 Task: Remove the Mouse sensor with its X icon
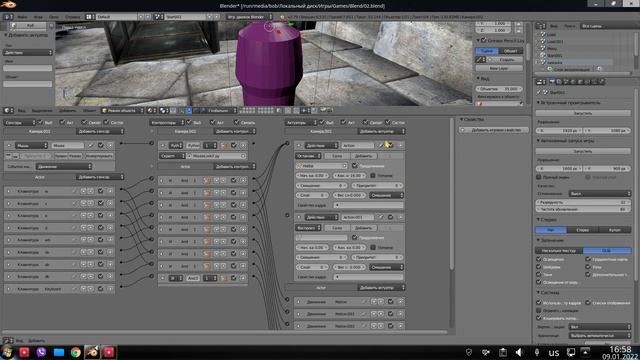tap(110, 145)
